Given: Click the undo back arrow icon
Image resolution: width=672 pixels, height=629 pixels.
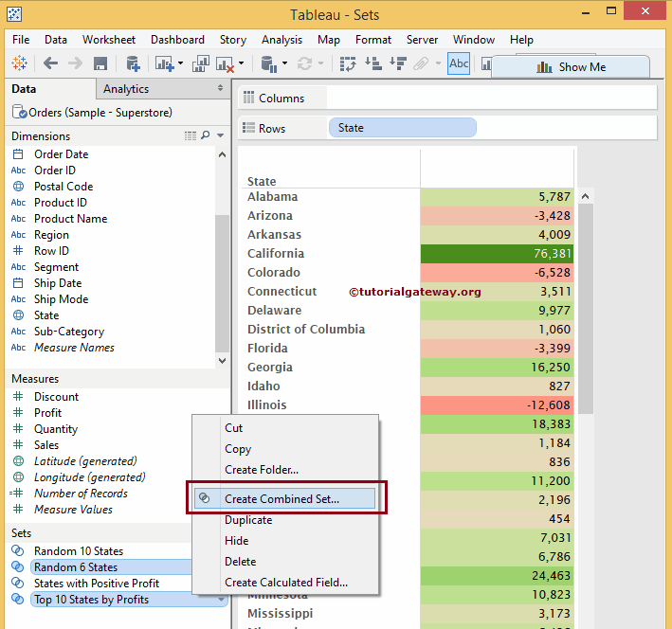Looking at the screenshot, I should [x=50, y=63].
